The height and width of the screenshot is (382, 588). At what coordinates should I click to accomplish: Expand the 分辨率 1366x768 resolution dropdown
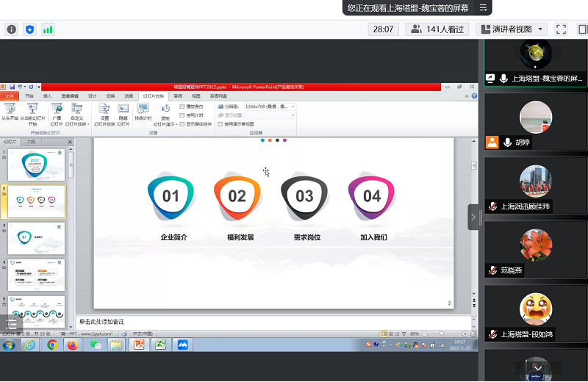pyautogui.click(x=293, y=107)
